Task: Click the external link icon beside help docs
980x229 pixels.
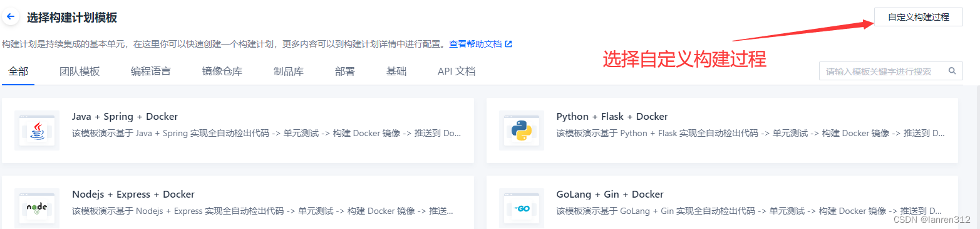Action: coord(508,44)
